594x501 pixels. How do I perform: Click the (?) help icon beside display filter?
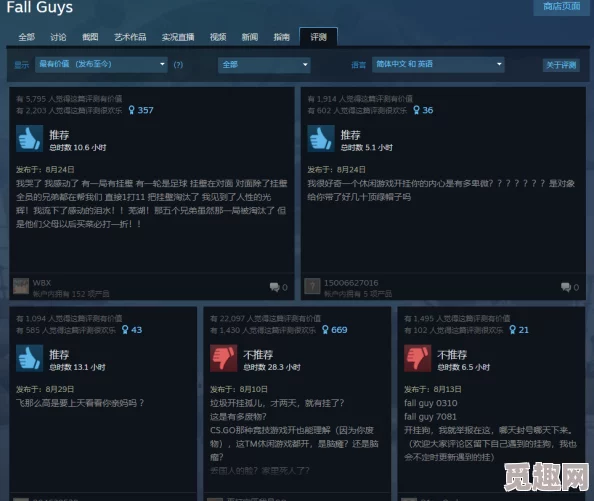(178, 65)
